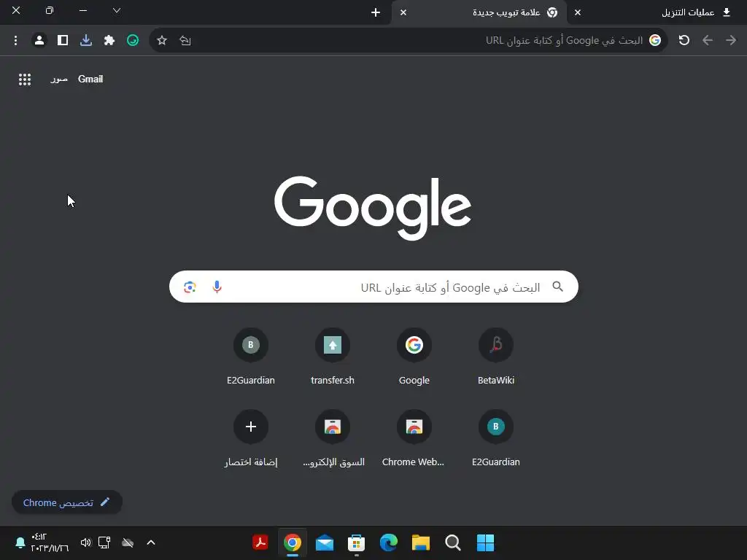747x560 pixels.
Task: Open the transfer.sh shortcut
Action: click(333, 355)
